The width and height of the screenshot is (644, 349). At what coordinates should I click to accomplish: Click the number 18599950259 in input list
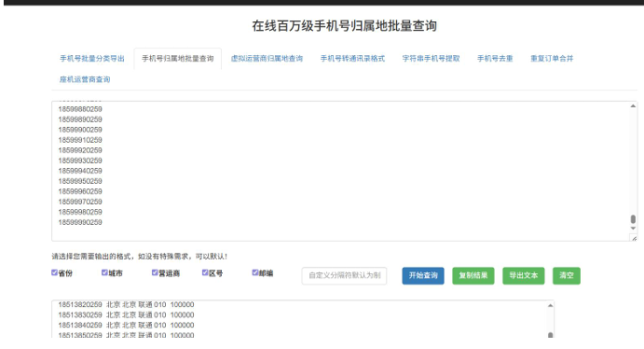(x=80, y=181)
